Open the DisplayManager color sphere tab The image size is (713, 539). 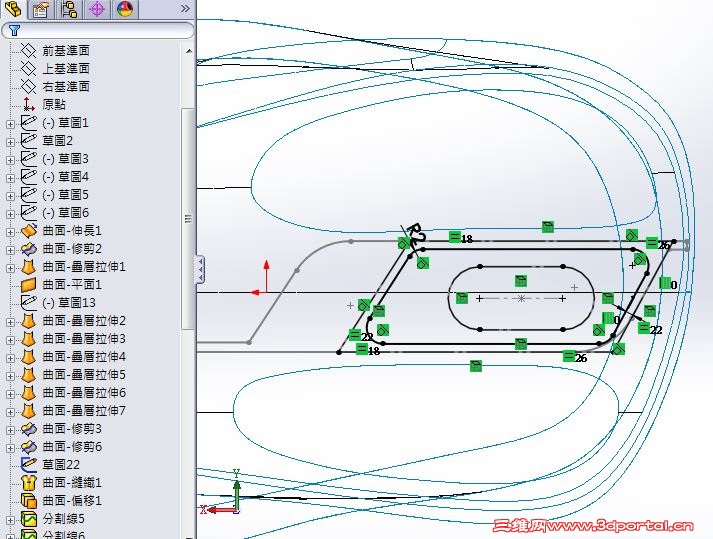(125, 9)
